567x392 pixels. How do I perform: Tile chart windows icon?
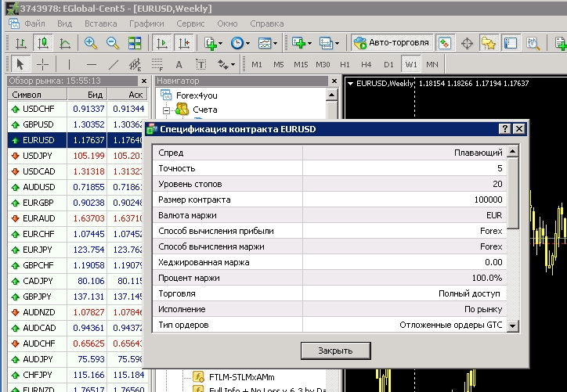point(135,43)
